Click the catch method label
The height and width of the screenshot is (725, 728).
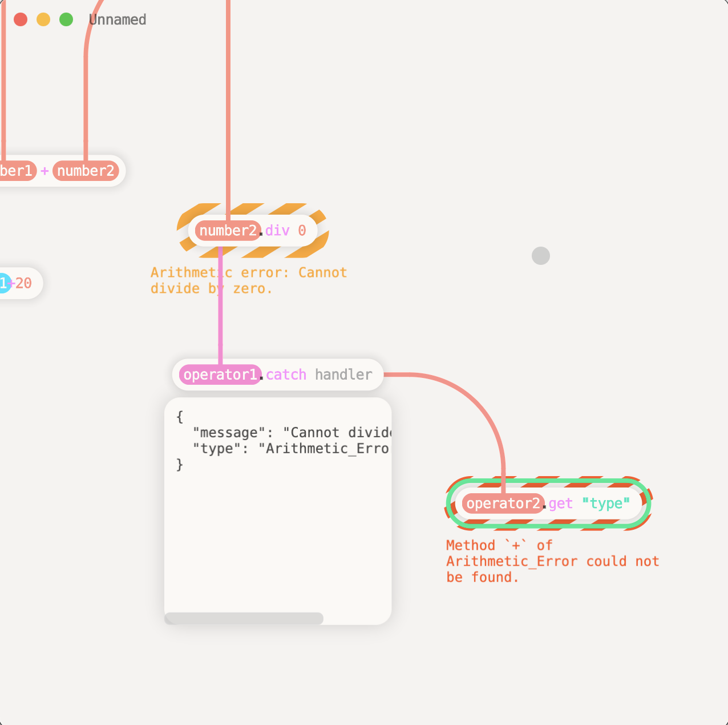click(x=285, y=374)
